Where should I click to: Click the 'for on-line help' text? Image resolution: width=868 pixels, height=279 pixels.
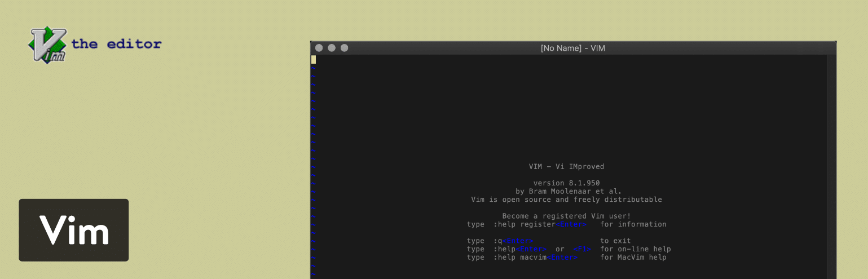pyautogui.click(x=635, y=249)
